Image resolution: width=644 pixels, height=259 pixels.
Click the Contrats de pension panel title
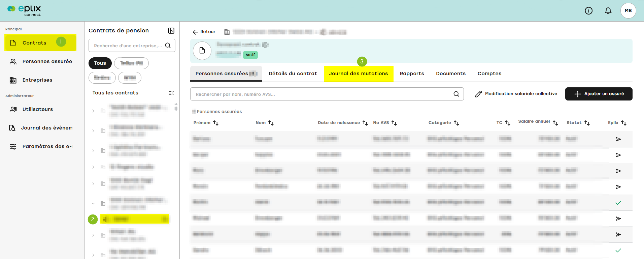pos(118,30)
